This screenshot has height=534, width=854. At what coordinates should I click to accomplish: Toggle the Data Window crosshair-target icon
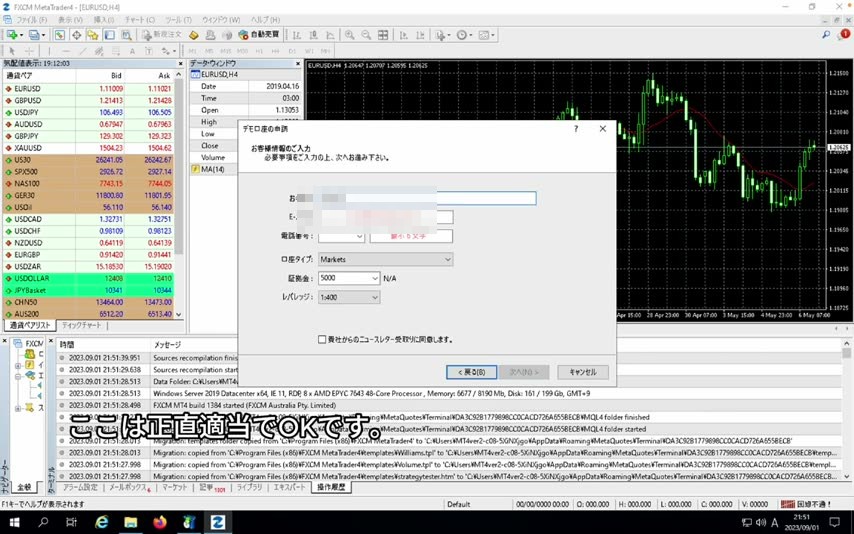(x=76, y=35)
